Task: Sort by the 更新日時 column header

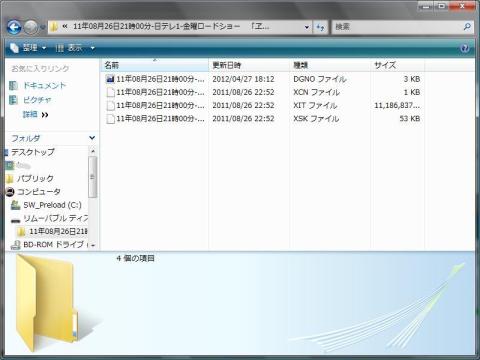Action: pyautogui.click(x=249, y=65)
